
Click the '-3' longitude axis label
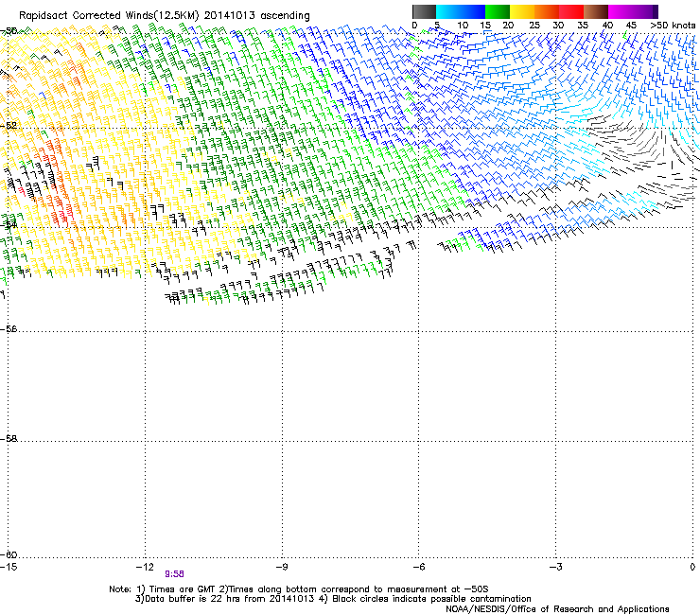point(555,567)
